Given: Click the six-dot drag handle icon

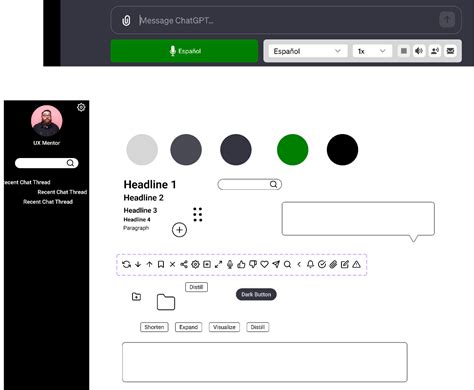Looking at the screenshot, I should [x=198, y=214].
